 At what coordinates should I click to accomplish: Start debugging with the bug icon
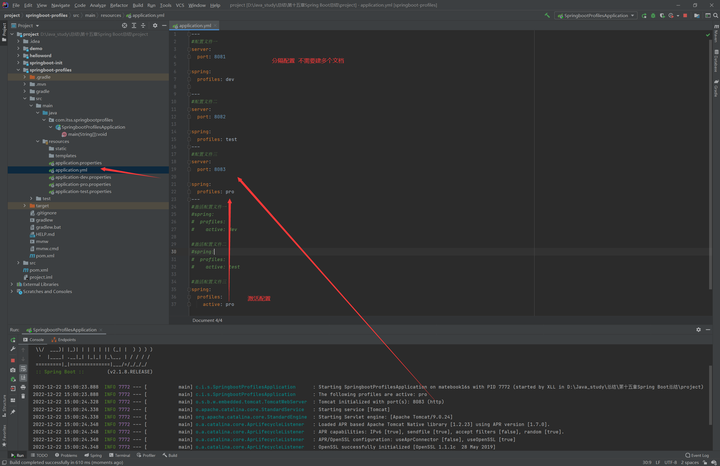(653, 15)
